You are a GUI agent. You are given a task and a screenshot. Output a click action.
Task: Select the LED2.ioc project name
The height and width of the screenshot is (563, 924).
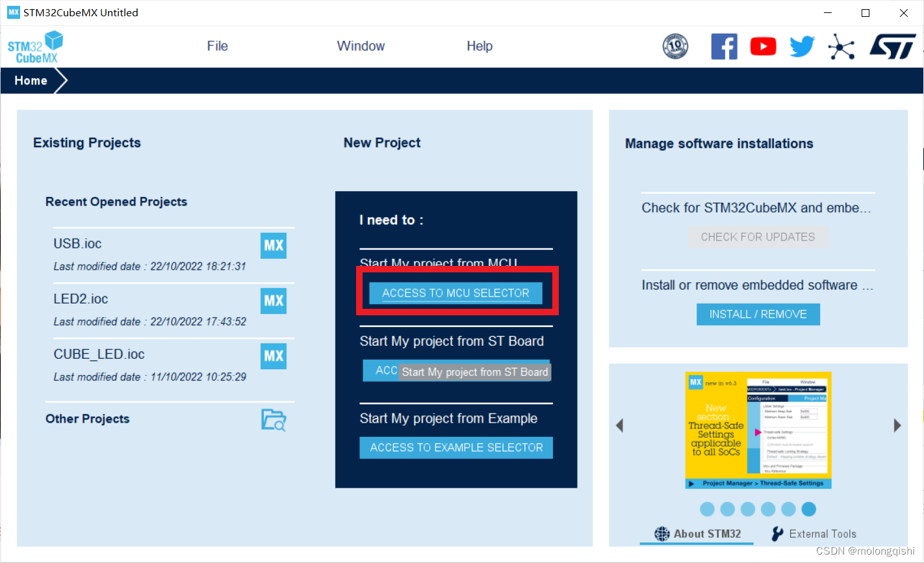[81, 299]
